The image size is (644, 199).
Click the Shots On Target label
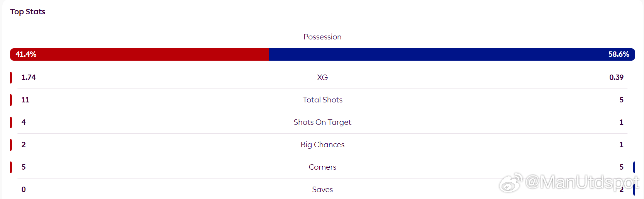tap(322, 122)
